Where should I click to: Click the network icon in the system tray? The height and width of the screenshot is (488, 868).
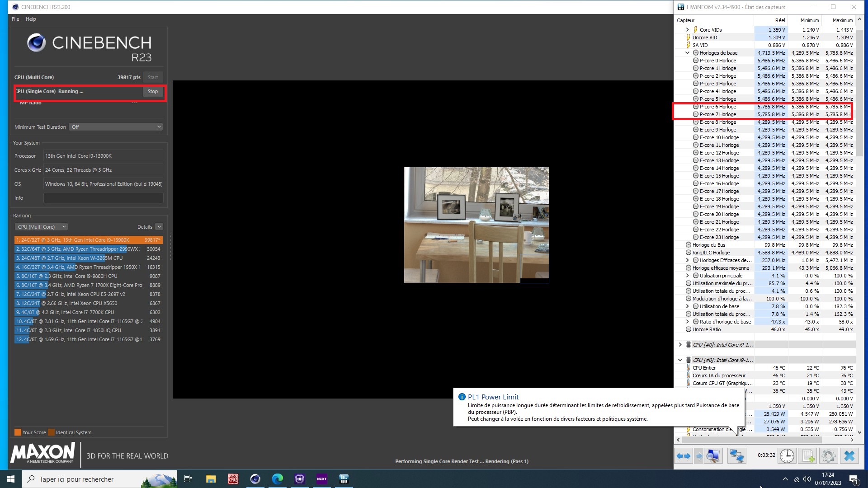click(797, 479)
